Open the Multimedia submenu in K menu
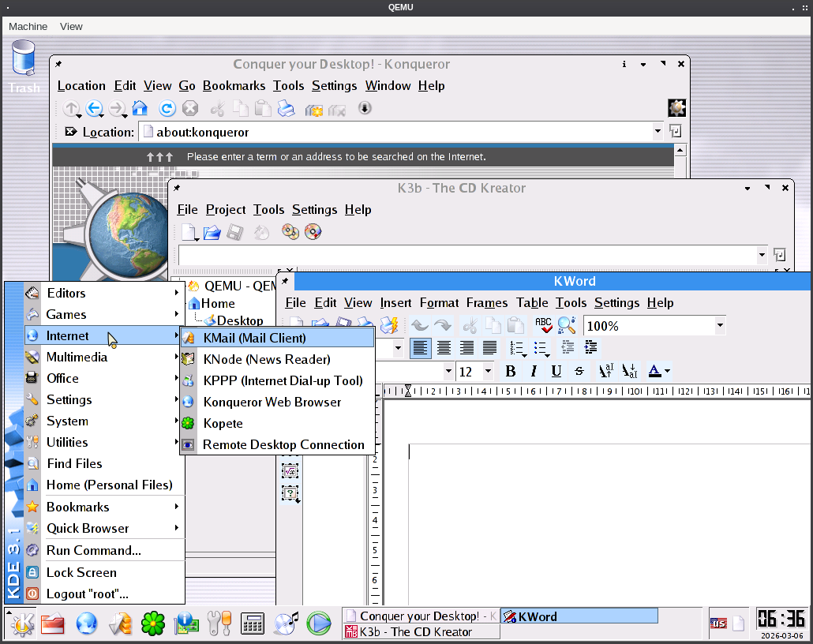Screen dimensions: 813x644 pyautogui.click(x=77, y=357)
